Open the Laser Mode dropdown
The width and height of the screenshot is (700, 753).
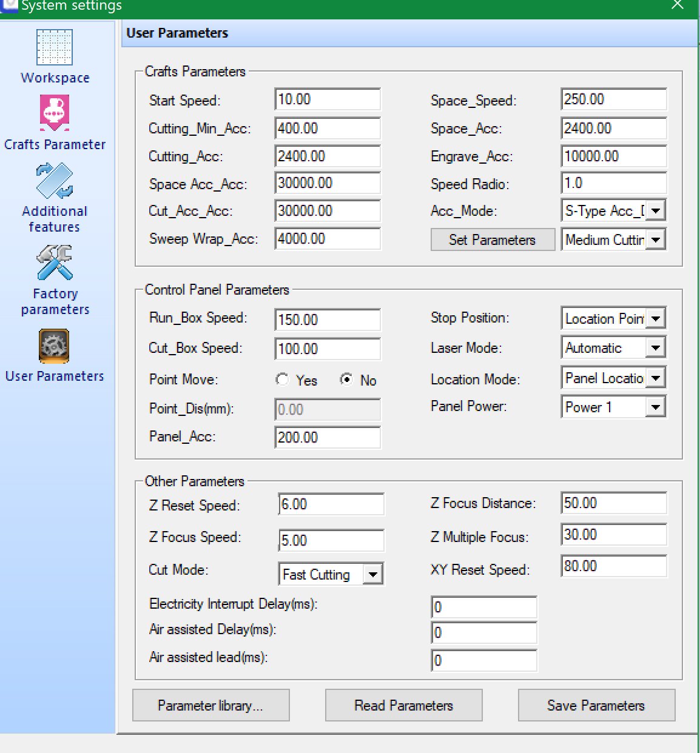pyautogui.click(x=656, y=348)
